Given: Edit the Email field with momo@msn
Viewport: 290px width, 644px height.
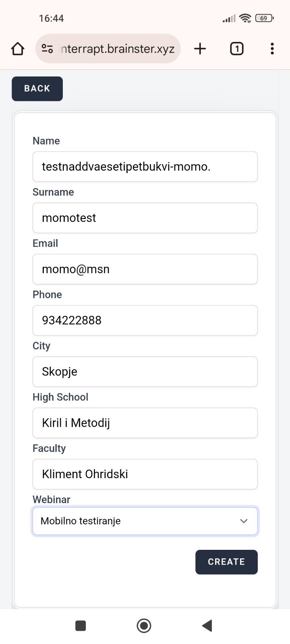Looking at the screenshot, I should coord(145,269).
